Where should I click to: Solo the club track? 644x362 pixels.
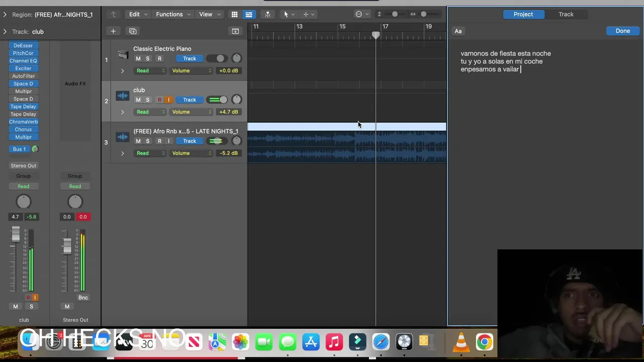pyautogui.click(x=147, y=100)
